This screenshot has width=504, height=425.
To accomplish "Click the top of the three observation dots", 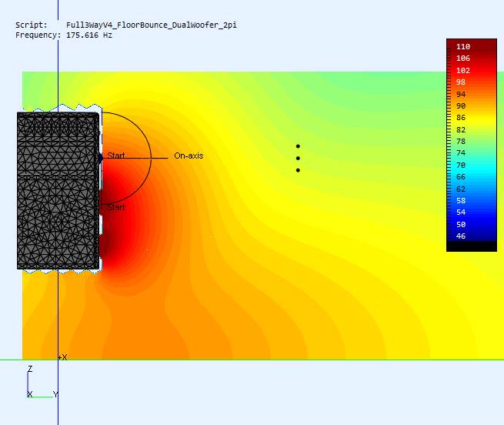I will tap(298, 146).
